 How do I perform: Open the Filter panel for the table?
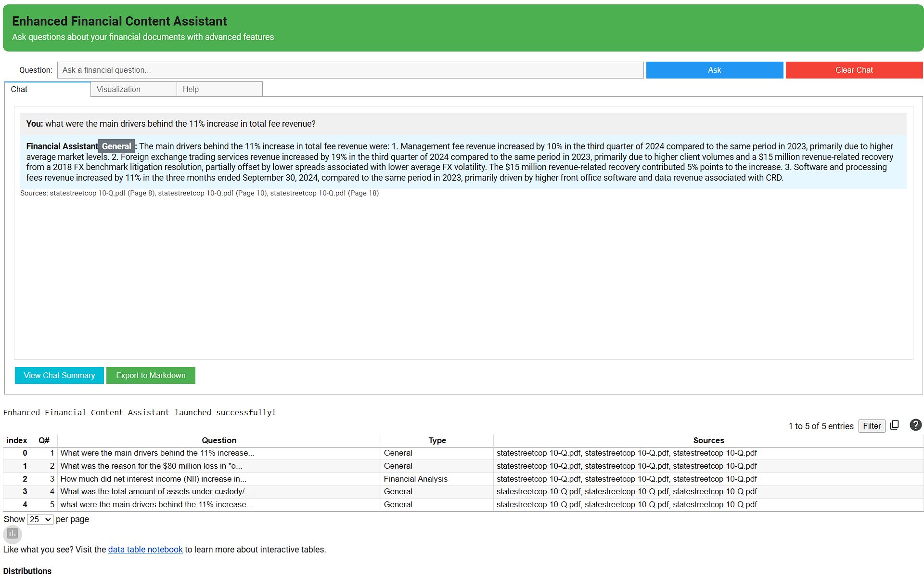[x=872, y=426]
